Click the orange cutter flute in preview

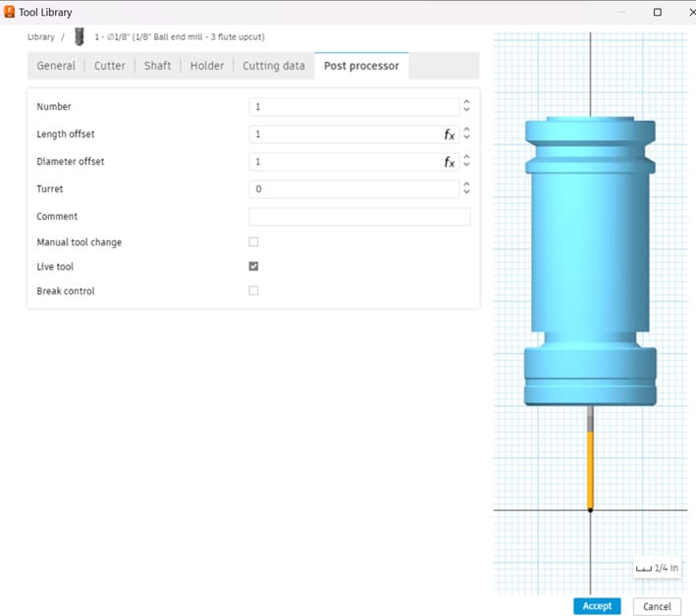tap(590, 471)
